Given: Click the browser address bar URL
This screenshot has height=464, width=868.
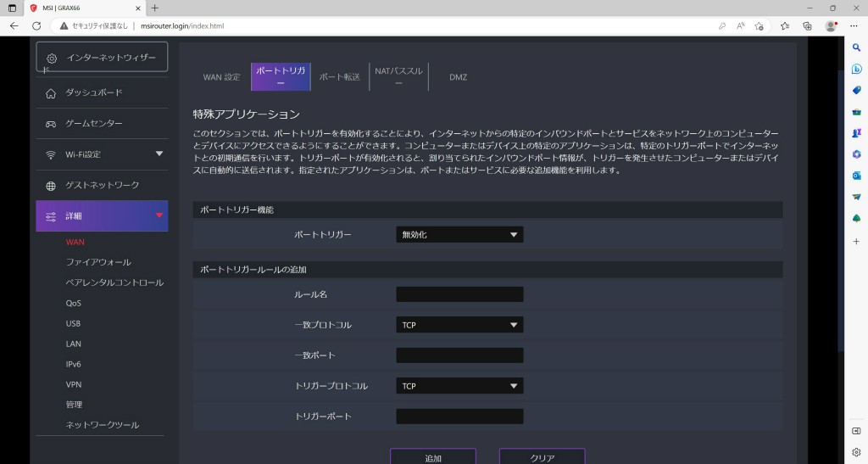Looking at the screenshot, I should tap(183, 26).
